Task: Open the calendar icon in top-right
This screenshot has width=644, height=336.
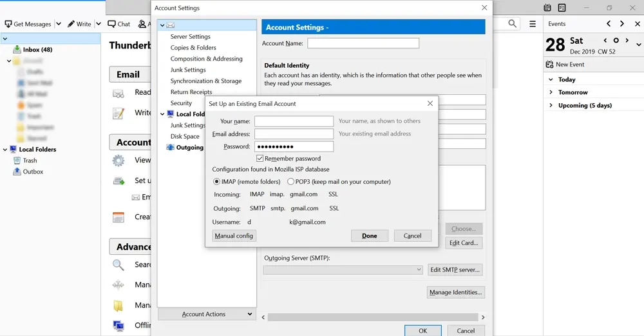Action: pos(547,8)
